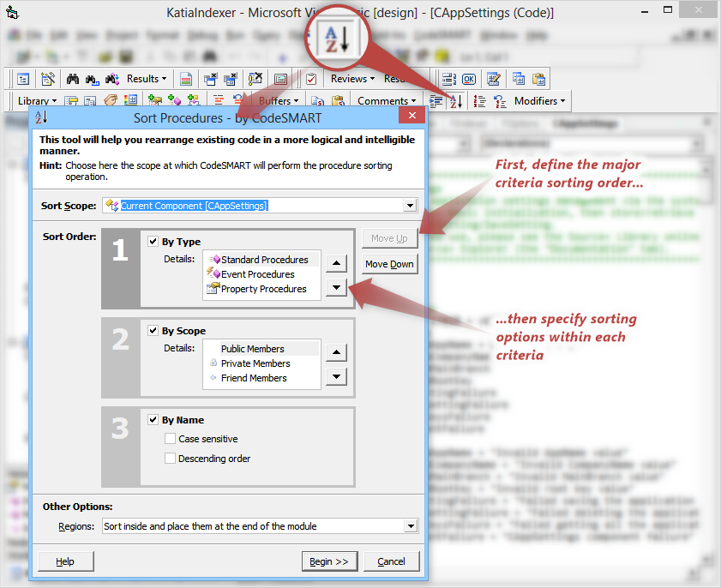Open the Comments dropdown menu
721x588 pixels.
click(387, 100)
